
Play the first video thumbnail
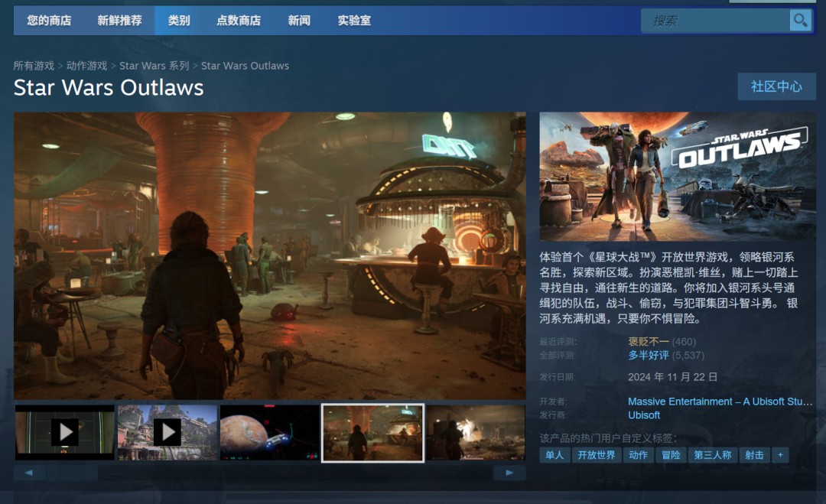click(x=65, y=433)
